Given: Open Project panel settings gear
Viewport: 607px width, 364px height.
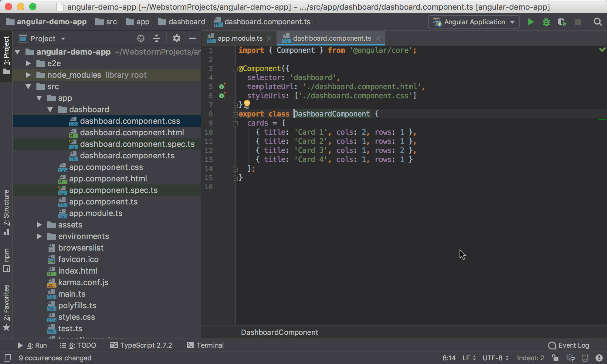Looking at the screenshot, I should click(x=176, y=38).
